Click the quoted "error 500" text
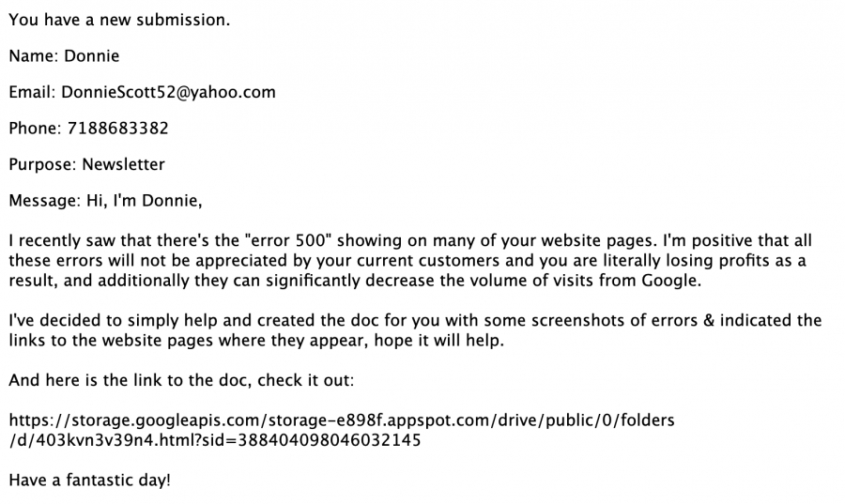The image size is (845, 504). 288,240
